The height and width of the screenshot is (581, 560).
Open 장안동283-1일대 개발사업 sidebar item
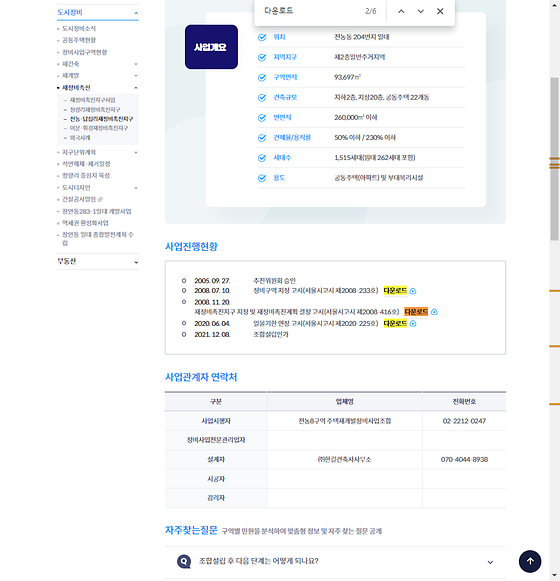click(x=97, y=212)
